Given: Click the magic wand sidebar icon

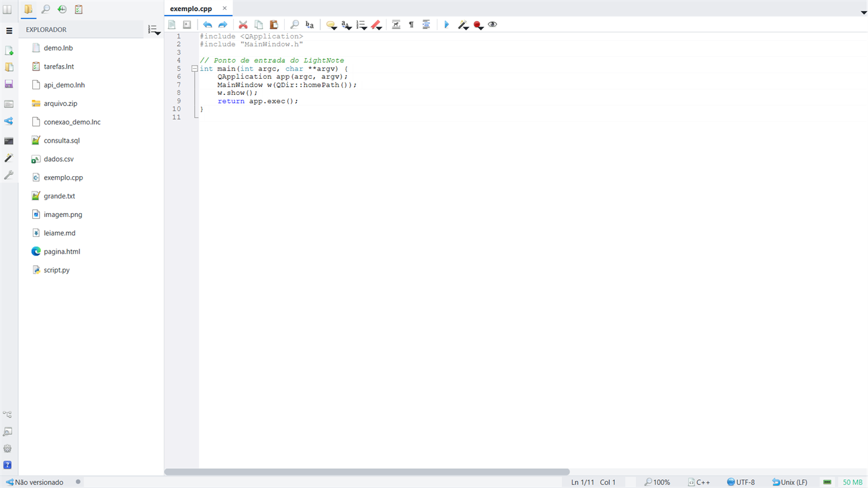Looking at the screenshot, I should click(9, 158).
